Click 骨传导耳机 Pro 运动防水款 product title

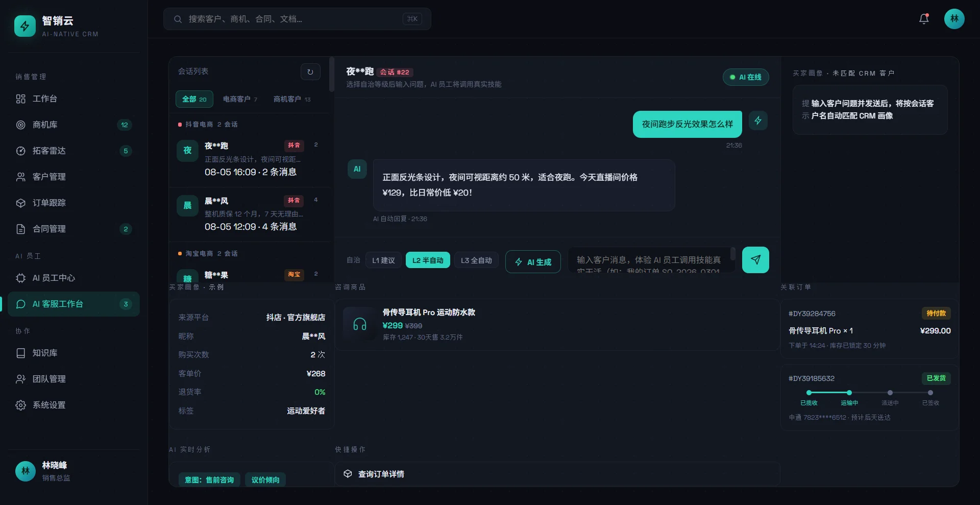429,312
